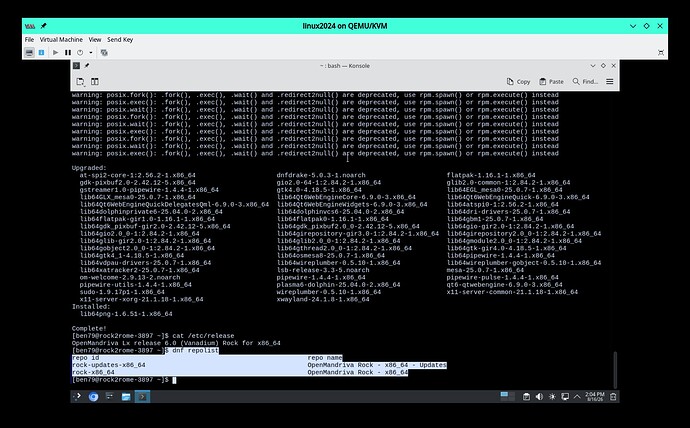This screenshot has height=428, width=690.
Task: Open the manage VM snapshots icon
Action: pos(104,53)
